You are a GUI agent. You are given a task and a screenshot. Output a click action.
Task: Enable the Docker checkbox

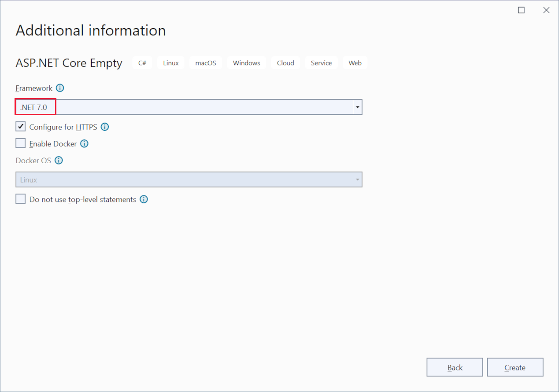pos(21,143)
